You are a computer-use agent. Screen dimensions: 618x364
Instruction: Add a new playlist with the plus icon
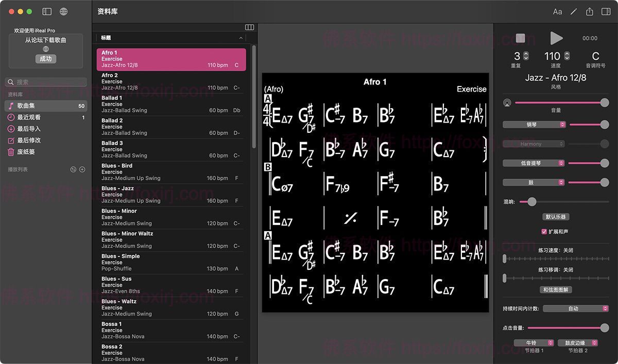[82, 169]
